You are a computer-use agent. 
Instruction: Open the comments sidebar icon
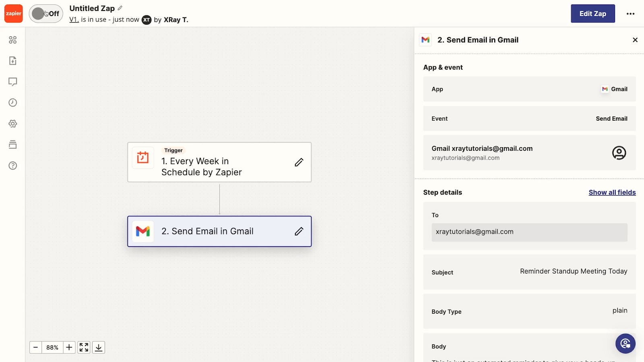pyautogui.click(x=13, y=82)
